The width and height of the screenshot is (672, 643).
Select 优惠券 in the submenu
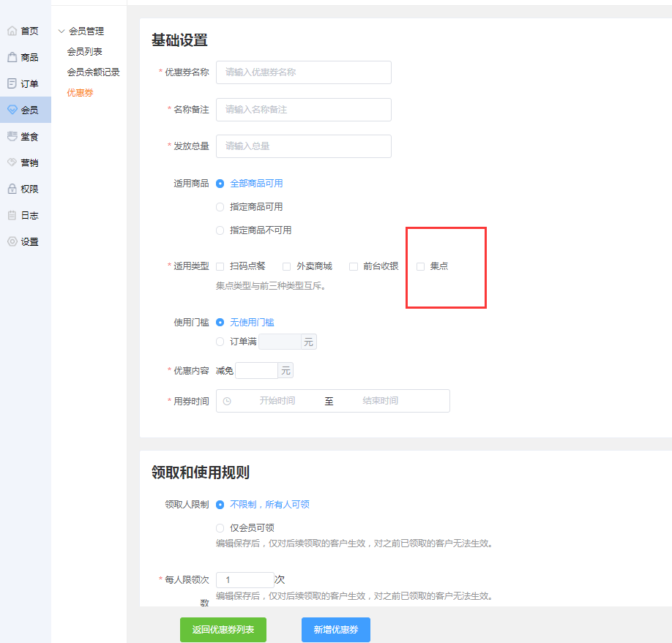[x=80, y=92]
